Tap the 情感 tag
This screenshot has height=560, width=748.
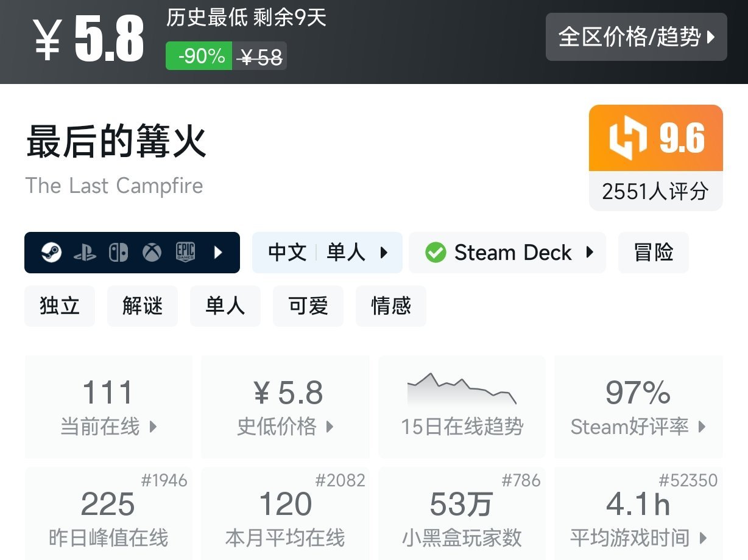pos(391,306)
